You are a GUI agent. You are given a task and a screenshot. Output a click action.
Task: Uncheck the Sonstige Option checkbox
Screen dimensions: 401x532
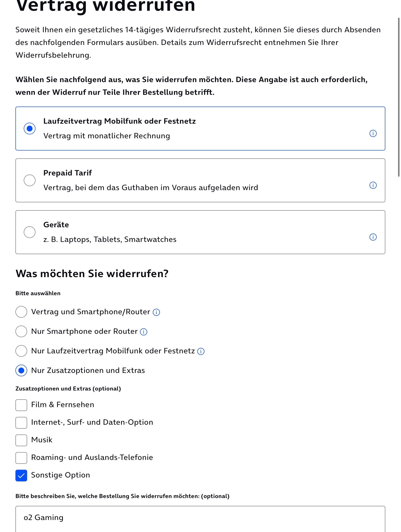pyautogui.click(x=21, y=476)
